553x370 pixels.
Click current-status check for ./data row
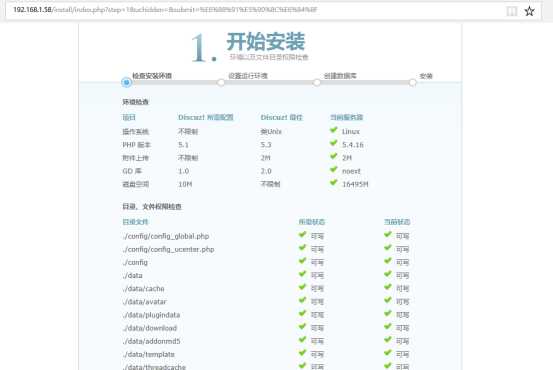tap(388, 274)
